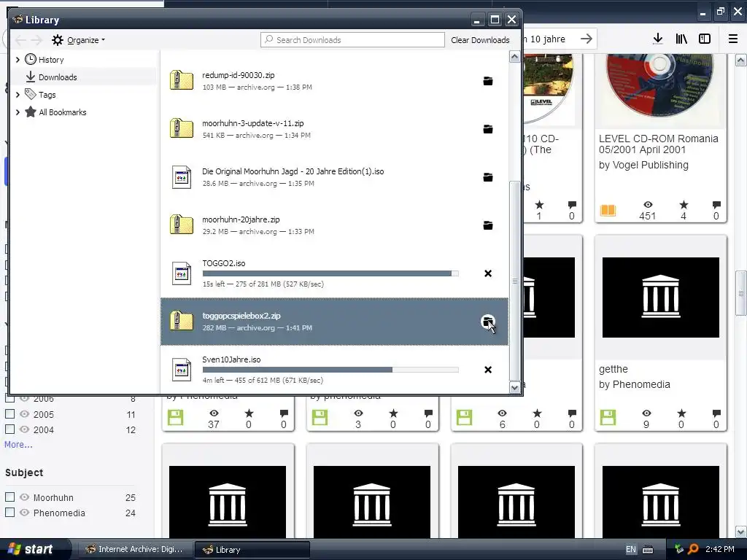This screenshot has width=747, height=560.
Task: Switch to Internet Archive taskbar button
Action: 134,550
